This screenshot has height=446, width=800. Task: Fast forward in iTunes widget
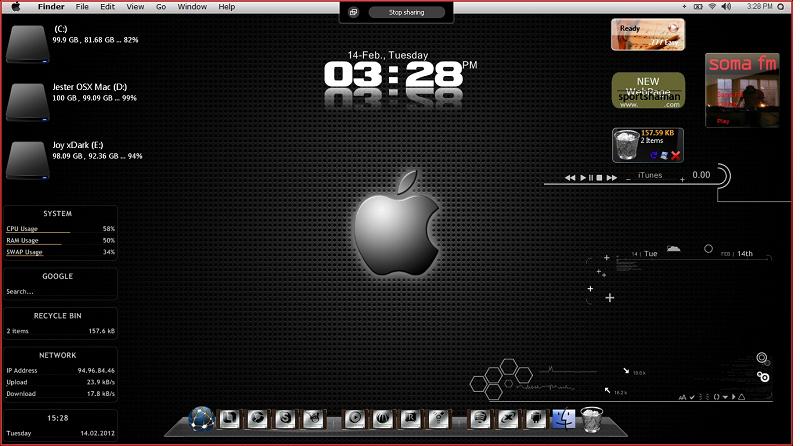pos(612,178)
